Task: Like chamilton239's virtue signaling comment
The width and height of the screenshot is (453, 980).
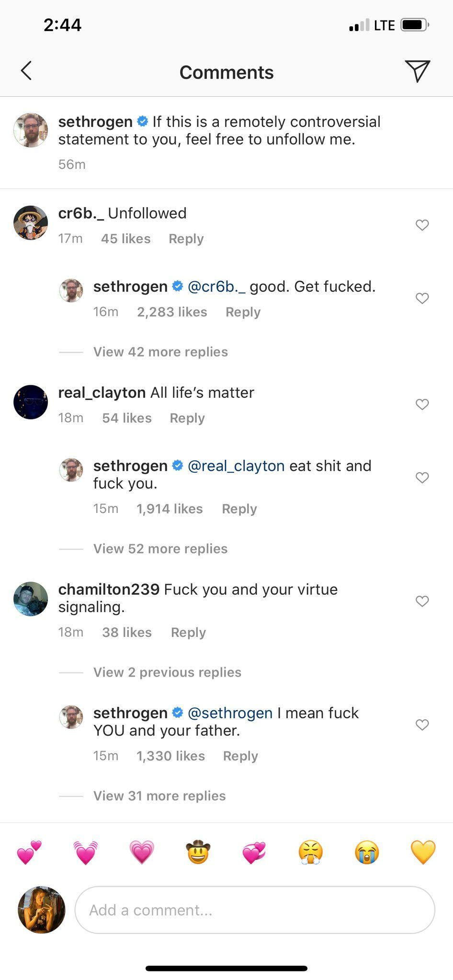Action: 422,601
